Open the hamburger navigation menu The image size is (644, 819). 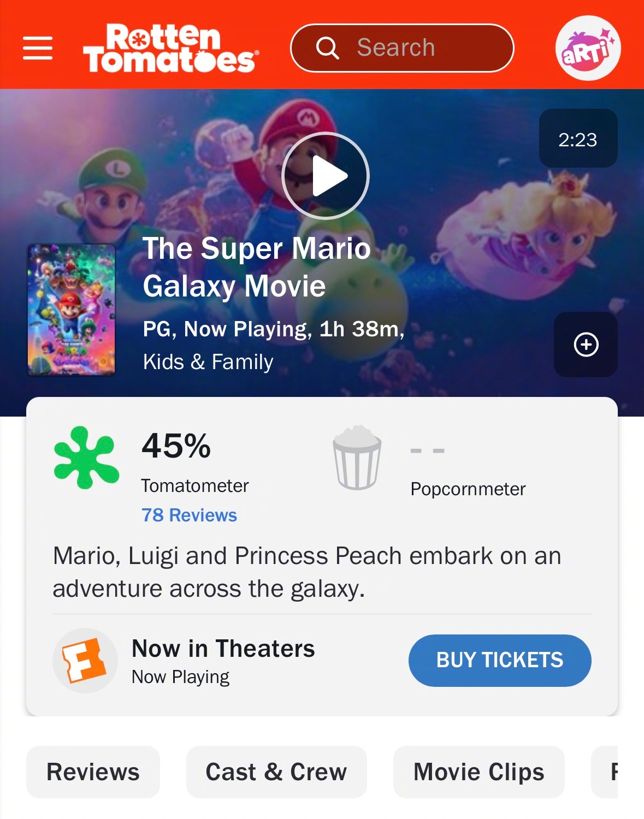click(38, 48)
